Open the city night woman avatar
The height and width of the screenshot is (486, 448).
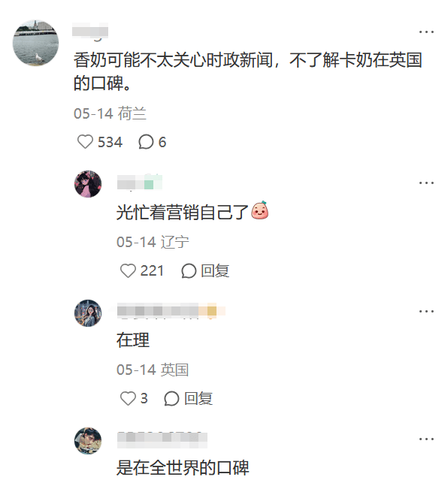[88, 312]
